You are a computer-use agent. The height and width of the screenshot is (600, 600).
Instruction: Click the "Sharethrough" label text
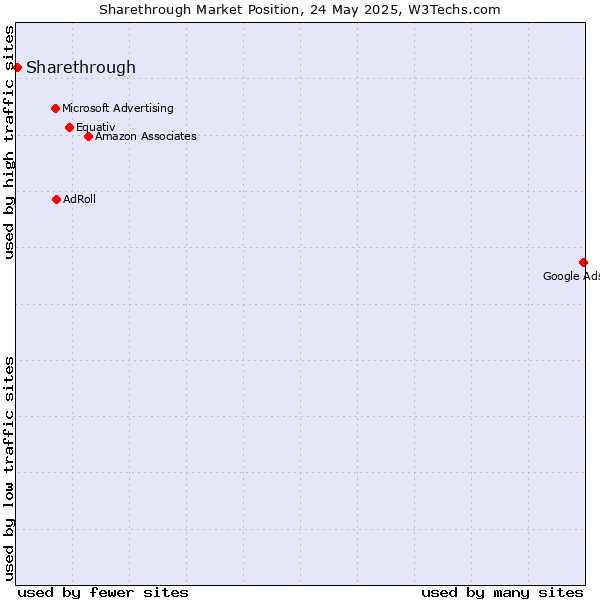(81, 68)
